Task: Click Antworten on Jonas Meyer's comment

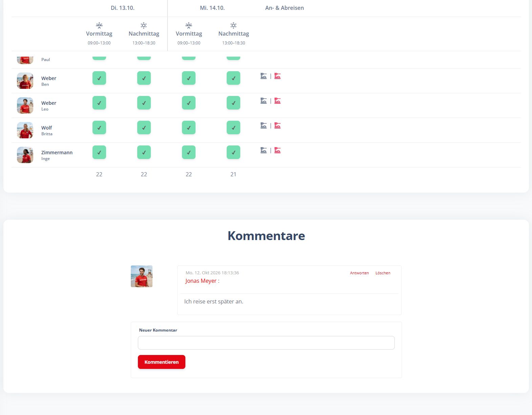Action: 359,273
